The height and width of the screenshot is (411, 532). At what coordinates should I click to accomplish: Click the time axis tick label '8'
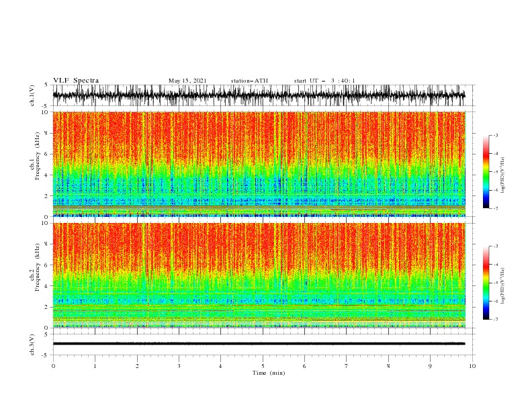(x=388, y=366)
